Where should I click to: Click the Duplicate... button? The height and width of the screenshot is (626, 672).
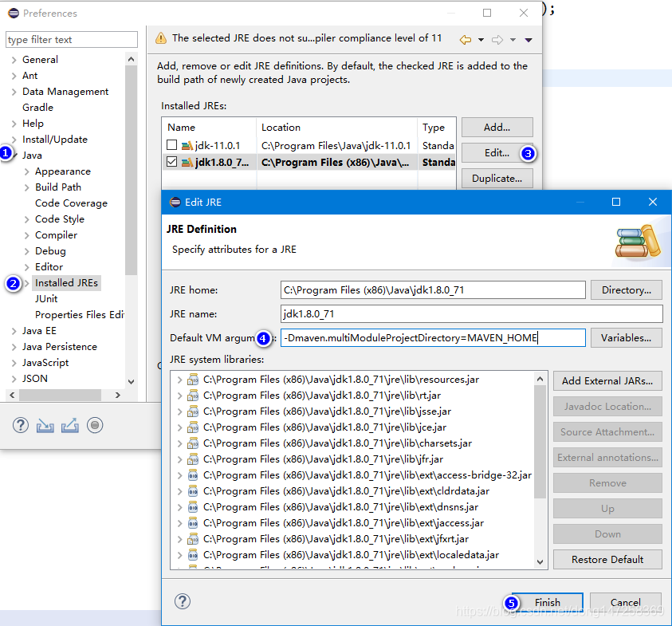point(497,179)
